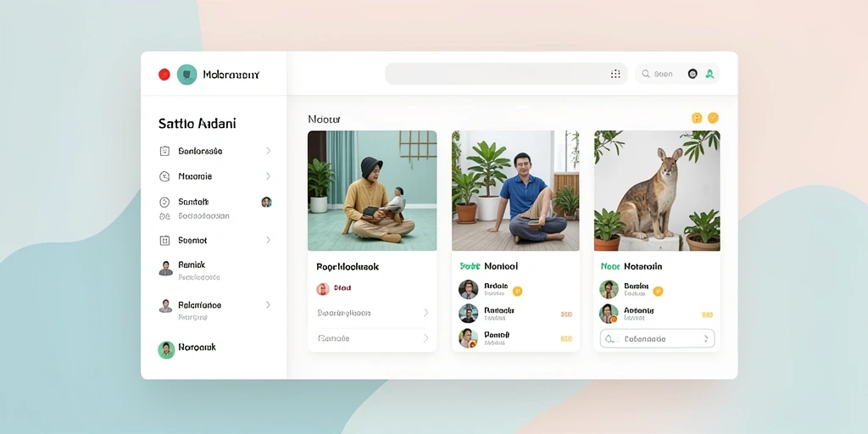Open the kangaroo photo thumbnail
The width and height of the screenshot is (868, 434).
[657, 191]
